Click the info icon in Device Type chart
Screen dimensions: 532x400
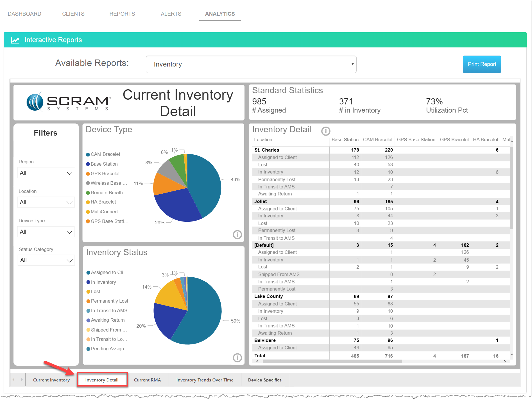pos(237,234)
